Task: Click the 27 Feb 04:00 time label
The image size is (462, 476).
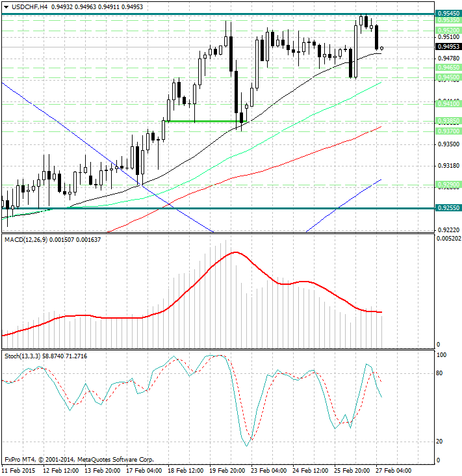Action: pyautogui.click(x=393, y=471)
